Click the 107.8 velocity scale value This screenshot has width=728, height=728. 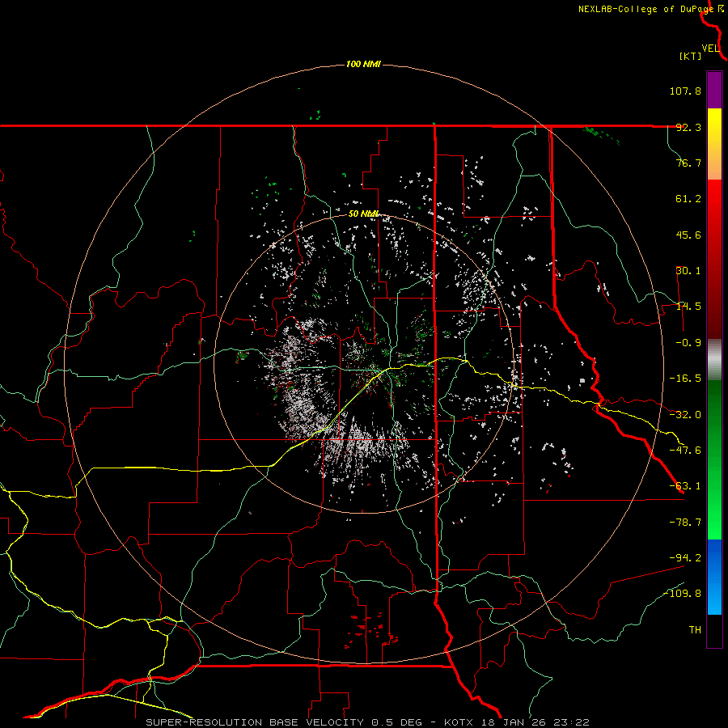(685, 91)
